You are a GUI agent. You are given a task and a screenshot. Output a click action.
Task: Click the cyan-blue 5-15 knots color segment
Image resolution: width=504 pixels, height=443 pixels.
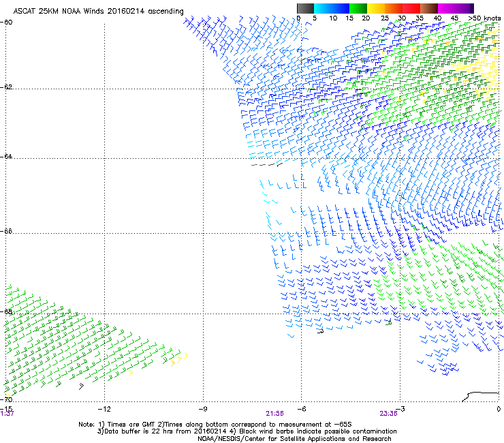point(332,8)
